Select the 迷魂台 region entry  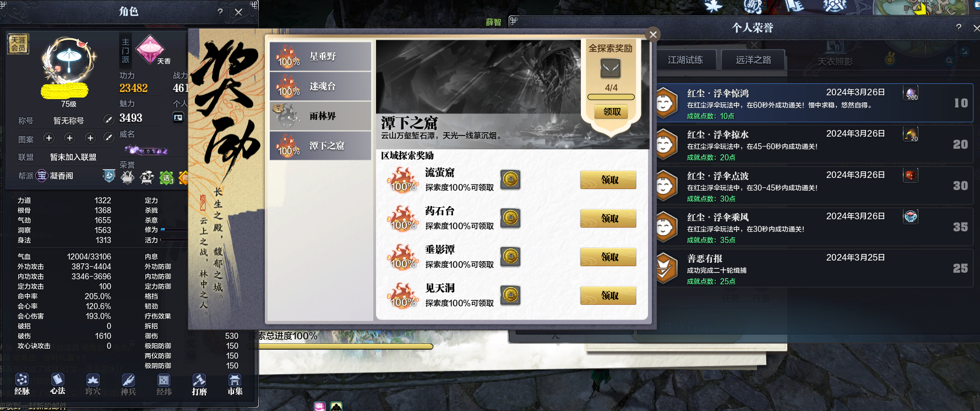(x=320, y=86)
